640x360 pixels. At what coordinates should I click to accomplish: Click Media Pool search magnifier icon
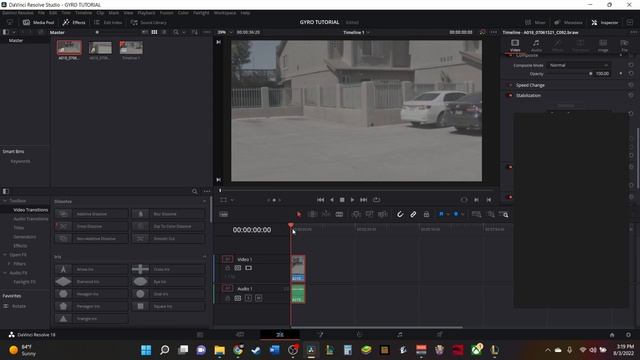(176, 32)
